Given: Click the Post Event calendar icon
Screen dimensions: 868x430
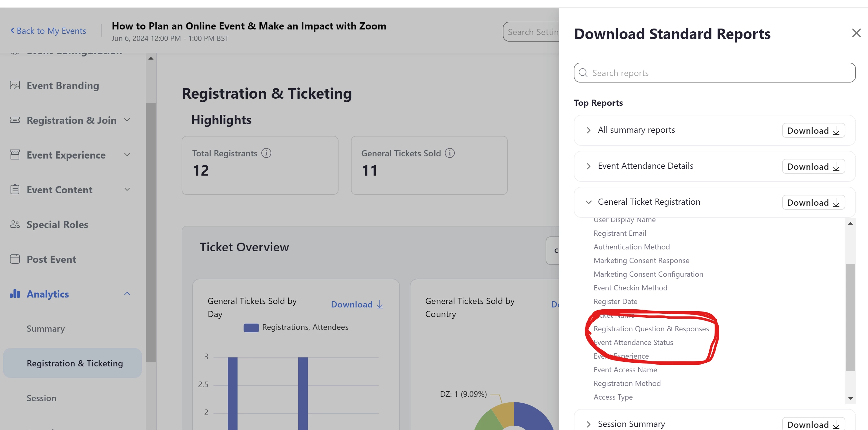Looking at the screenshot, I should coord(15,259).
